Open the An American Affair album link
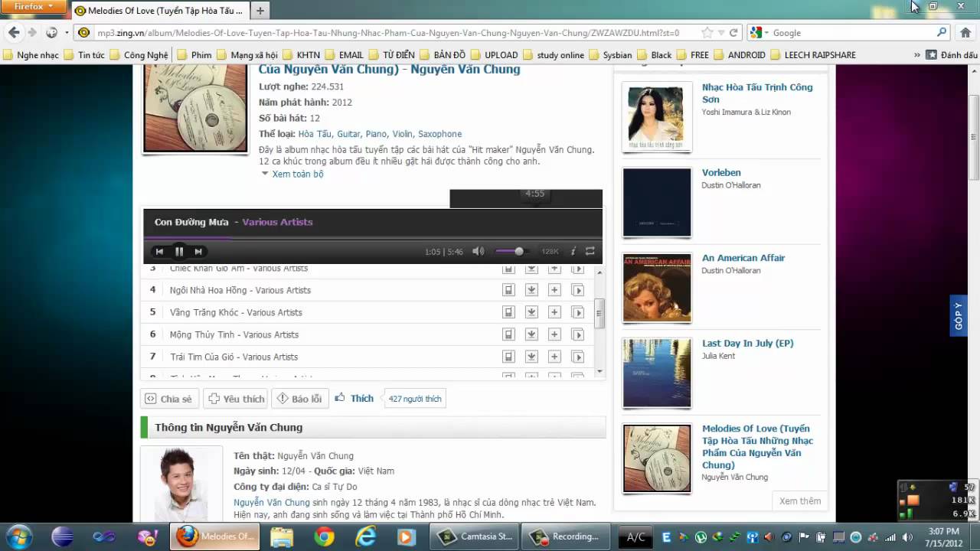The height and width of the screenshot is (551, 980). click(x=743, y=258)
